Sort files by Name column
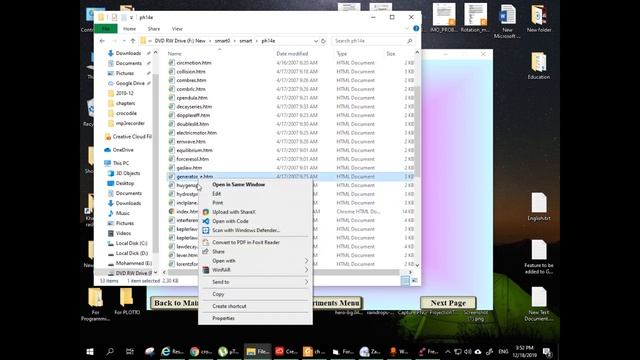The image size is (640, 360). pos(175,53)
